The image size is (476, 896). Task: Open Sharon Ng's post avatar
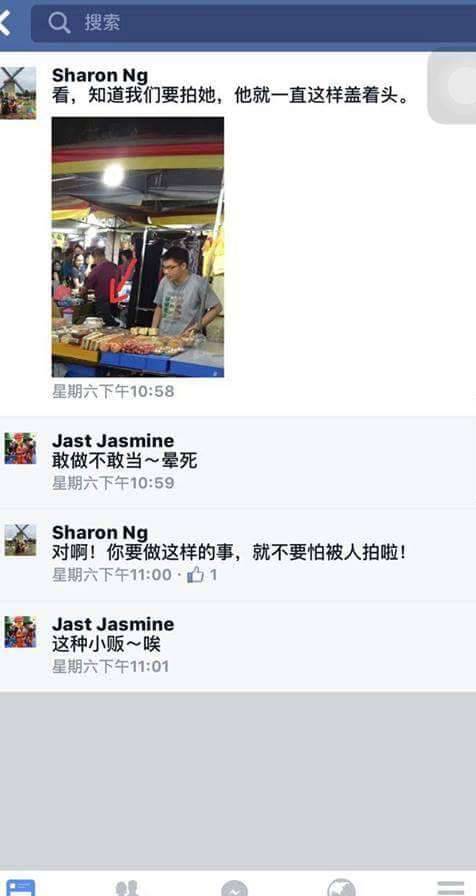(x=18, y=93)
